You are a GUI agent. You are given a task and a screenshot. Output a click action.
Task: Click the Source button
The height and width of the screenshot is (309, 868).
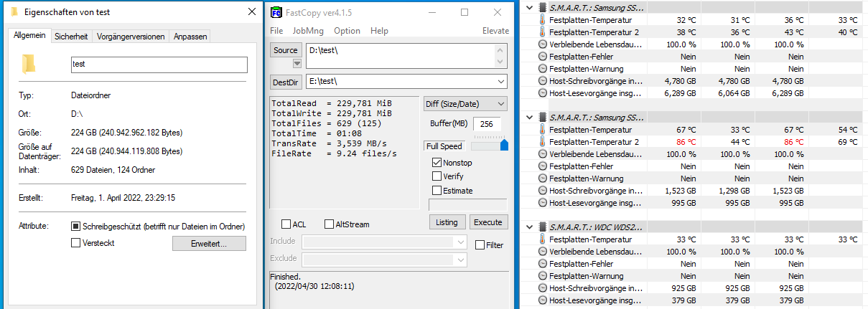(286, 50)
